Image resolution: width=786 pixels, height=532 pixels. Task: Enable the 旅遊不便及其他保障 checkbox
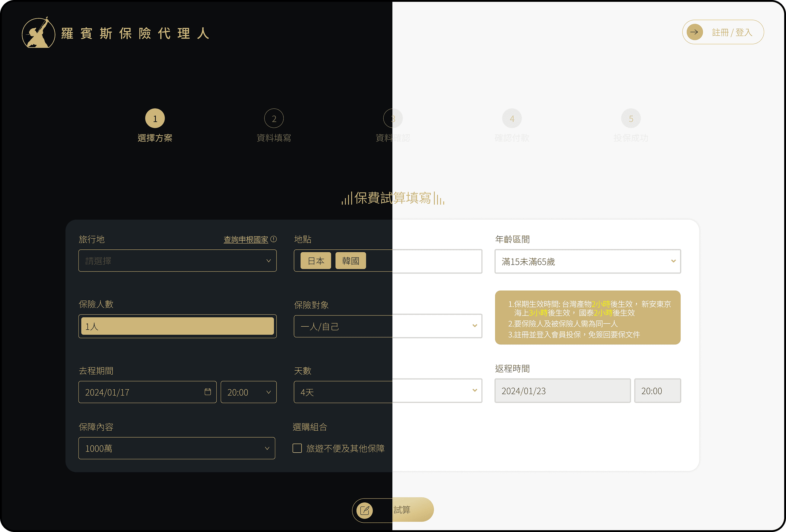coord(297,448)
